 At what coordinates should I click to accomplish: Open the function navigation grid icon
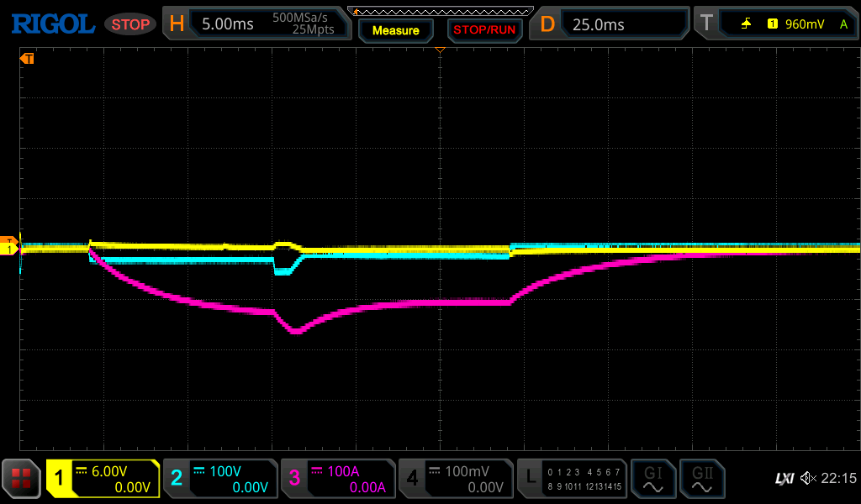coord(22,479)
